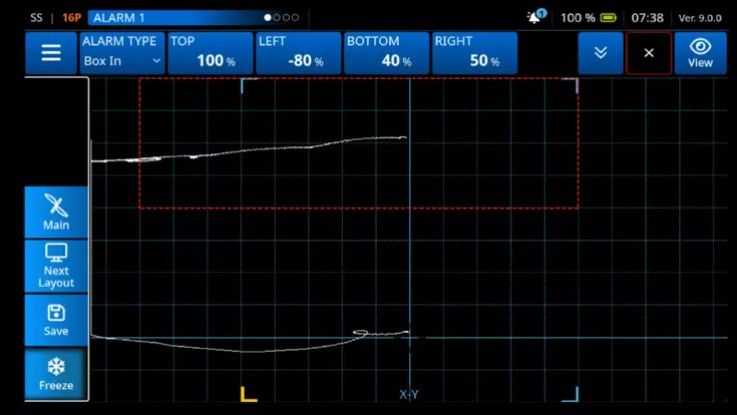Click the Ver. 9.0.0 version label
The image size is (737, 415).
click(700, 18)
